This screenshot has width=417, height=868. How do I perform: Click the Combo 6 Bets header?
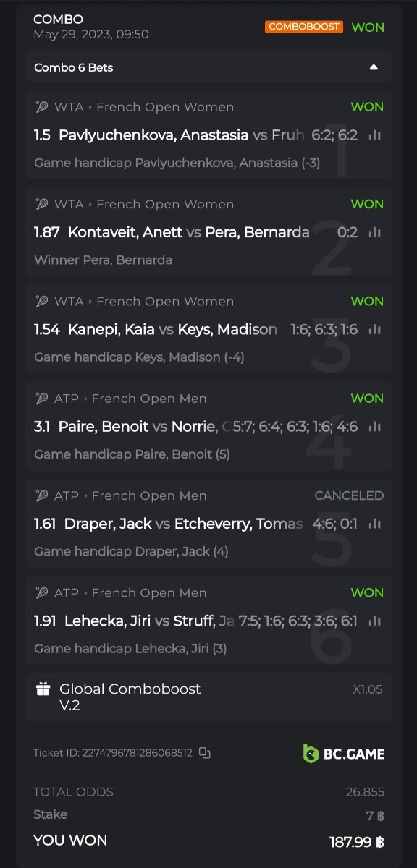pyautogui.click(x=208, y=67)
